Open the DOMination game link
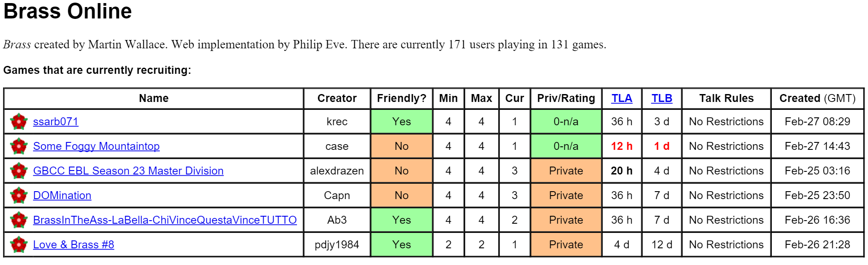Image resolution: width=868 pixels, height=265 pixels. pyautogui.click(x=62, y=196)
